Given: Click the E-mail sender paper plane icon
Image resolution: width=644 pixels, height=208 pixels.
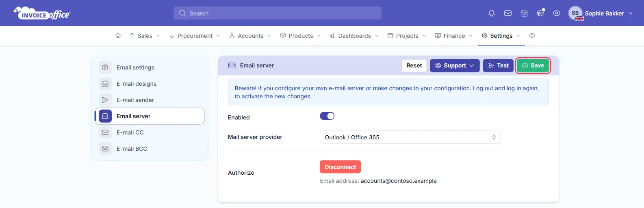Looking at the screenshot, I should 105,100.
